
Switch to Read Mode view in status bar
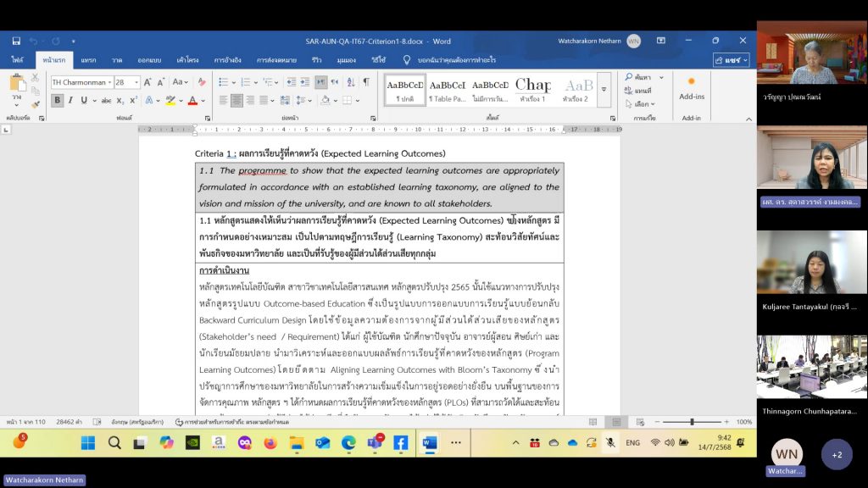click(593, 422)
